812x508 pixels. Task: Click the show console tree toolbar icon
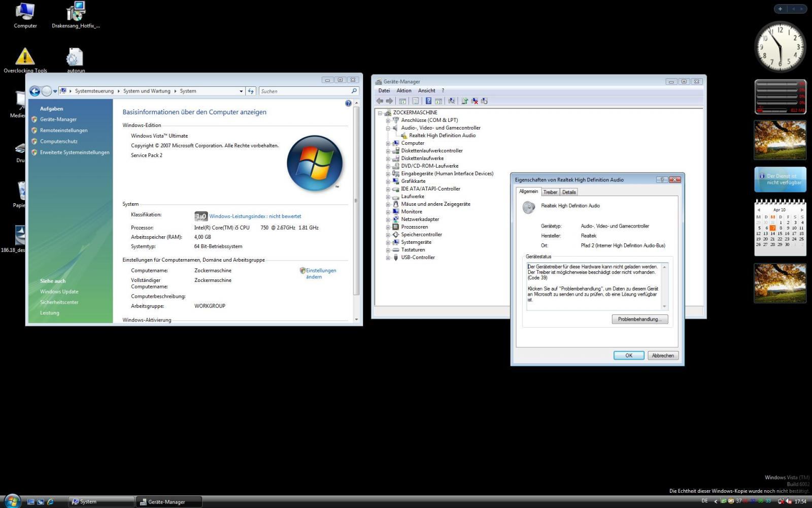point(402,101)
